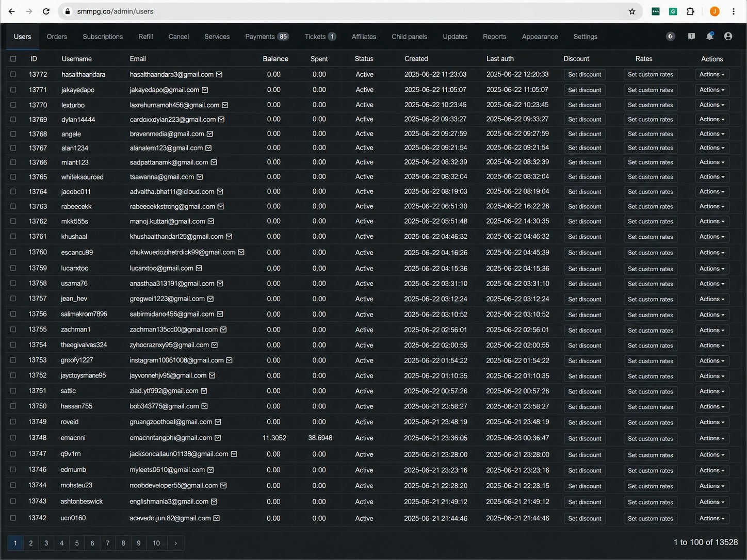Click the email jakayedapo@gmail.com

pyautogui.click(x=165, y=90)
